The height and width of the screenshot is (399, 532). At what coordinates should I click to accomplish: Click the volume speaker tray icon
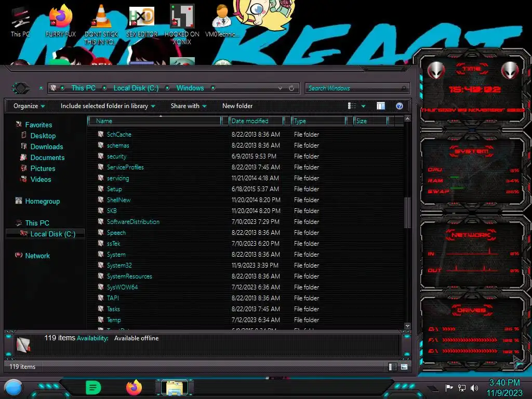coord(474,388)
